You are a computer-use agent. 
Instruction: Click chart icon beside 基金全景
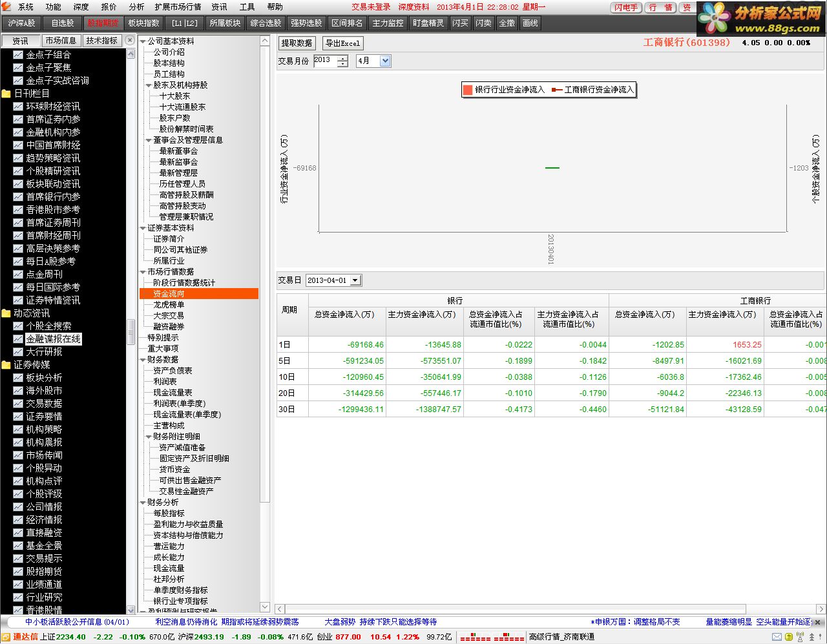tap(18, 546)
